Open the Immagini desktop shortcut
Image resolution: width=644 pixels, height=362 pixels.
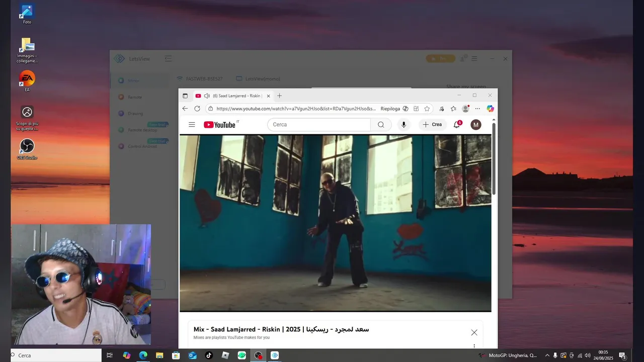(x=27, y=50)
